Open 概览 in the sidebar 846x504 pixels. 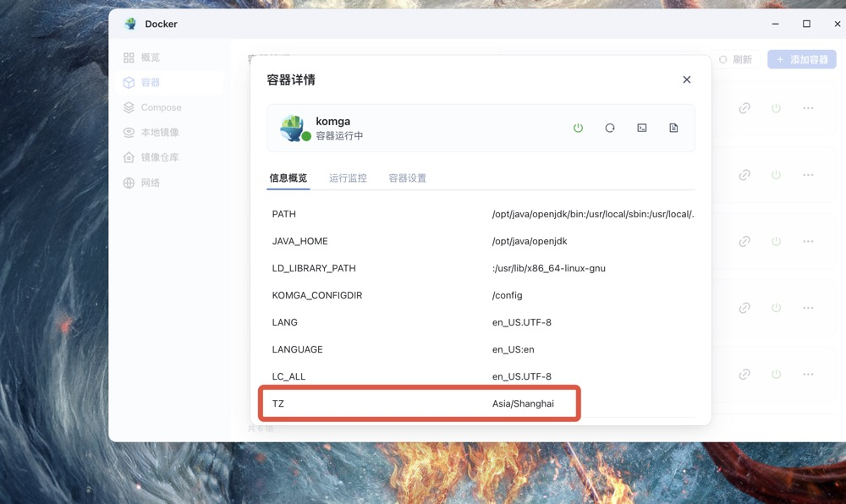point(169,58)
